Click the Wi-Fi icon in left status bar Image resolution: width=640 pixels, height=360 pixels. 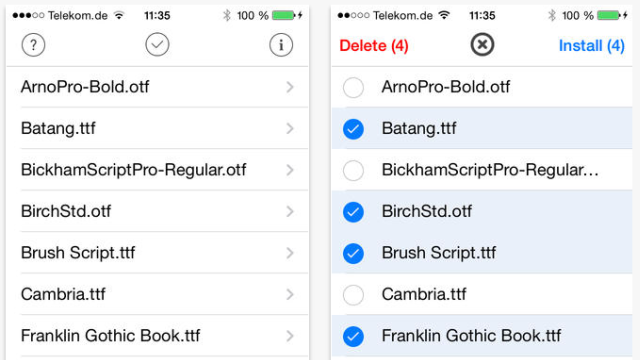(x=119, y=16)
